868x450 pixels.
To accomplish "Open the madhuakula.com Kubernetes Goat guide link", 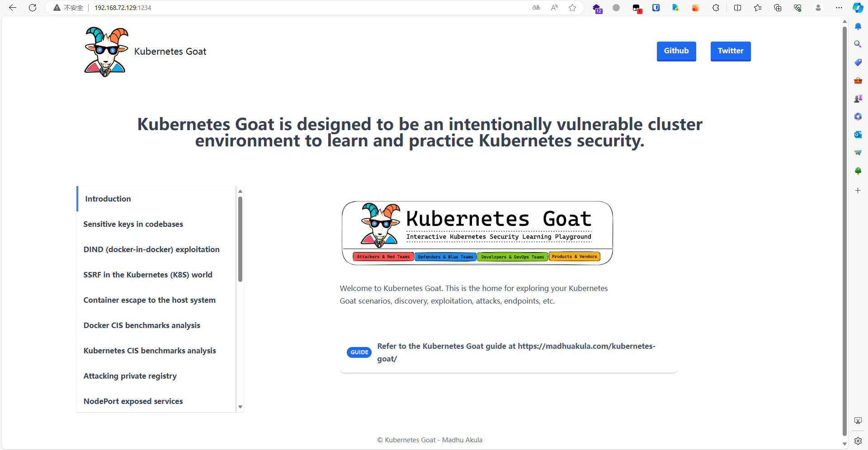I will point(516,352).
